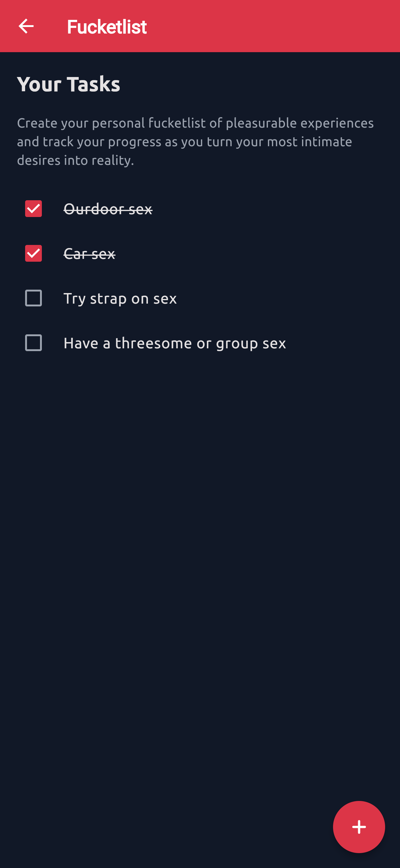The height and width of the screenshot is (868, 400).
Task: Select the Ourdoor sex task label
Action: (x=109, y=209)
